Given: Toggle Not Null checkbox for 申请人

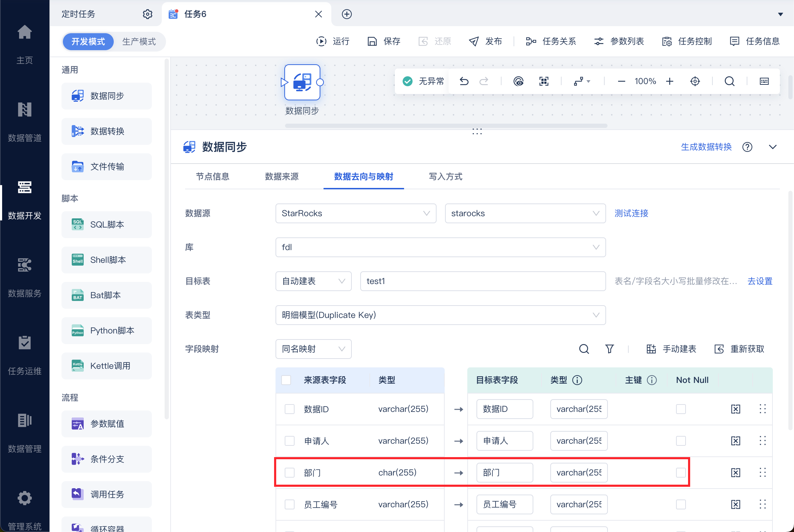Looking at the screenshot, I should [x=681, y=441].
